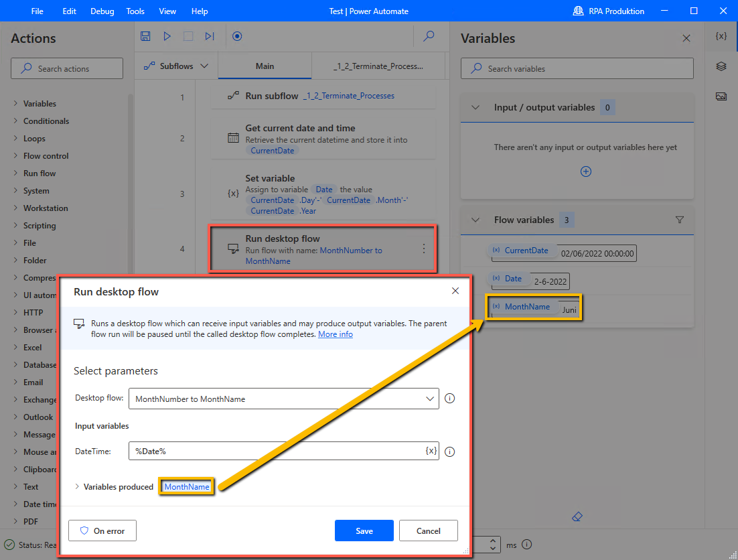Expand the Excel action group
The width and height of the screenshot is (738, 560).
pyautogui.click(x=15, y=347)
